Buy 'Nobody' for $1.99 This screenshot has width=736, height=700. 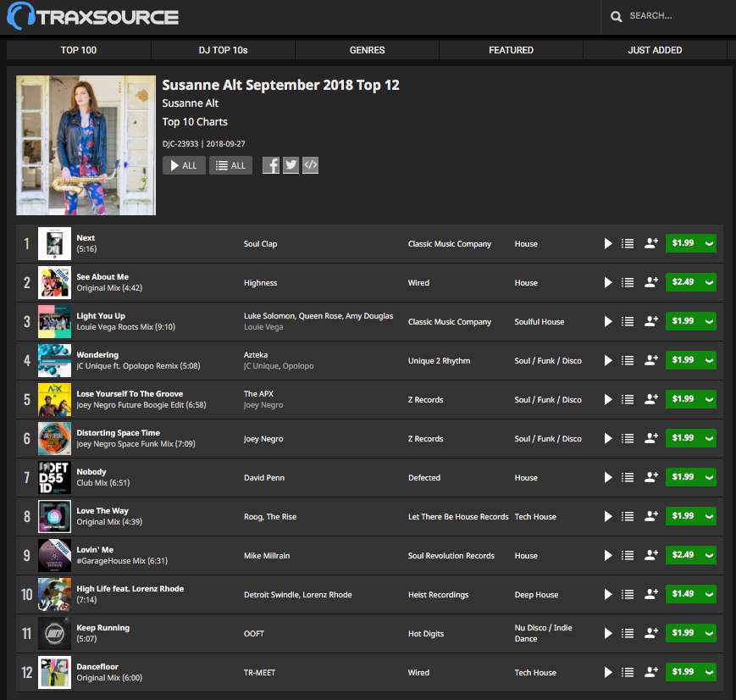pyautogui.click(x=683, y=477)
